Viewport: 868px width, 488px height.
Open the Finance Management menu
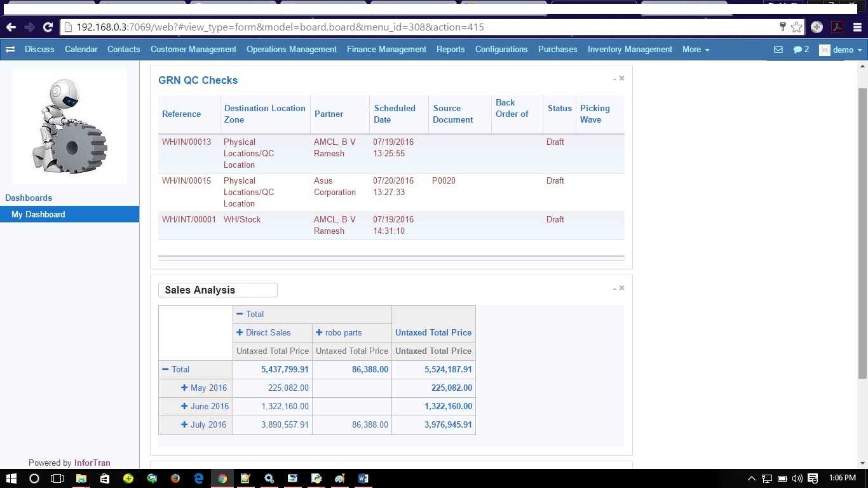click(386, 50)
